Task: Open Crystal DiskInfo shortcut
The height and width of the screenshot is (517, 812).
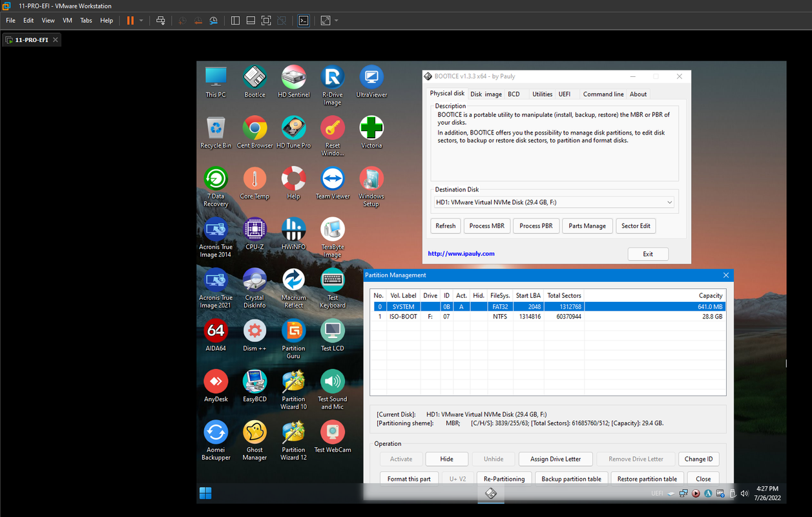Action: click(255, 288)
